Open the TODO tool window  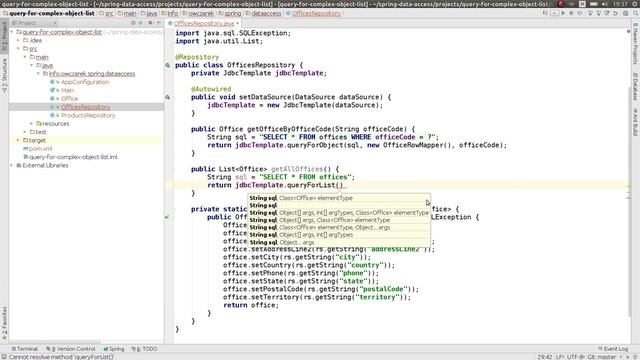tap(144, 349)
